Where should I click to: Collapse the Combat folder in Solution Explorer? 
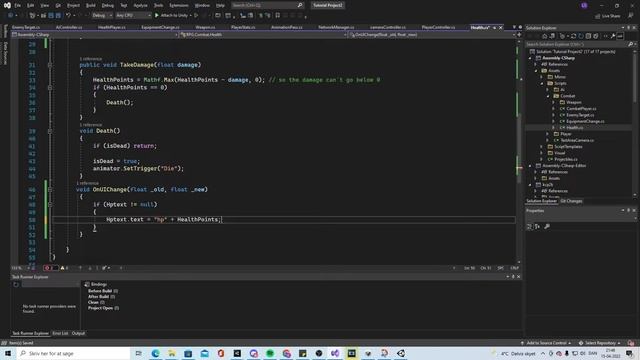click(548, 96)
